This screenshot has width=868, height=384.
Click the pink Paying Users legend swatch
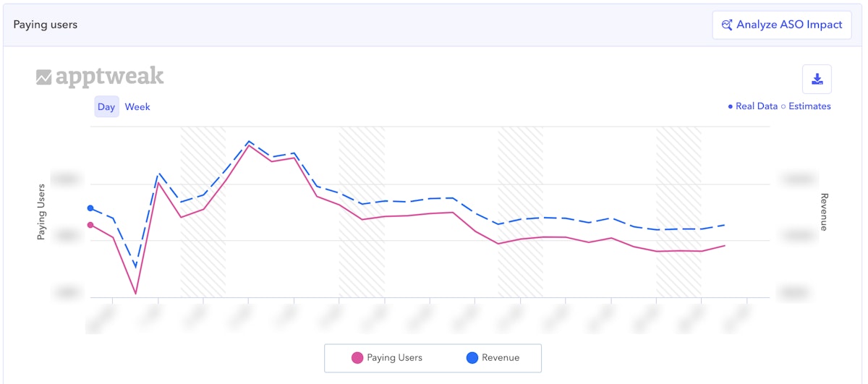click(x=357, y=357)
